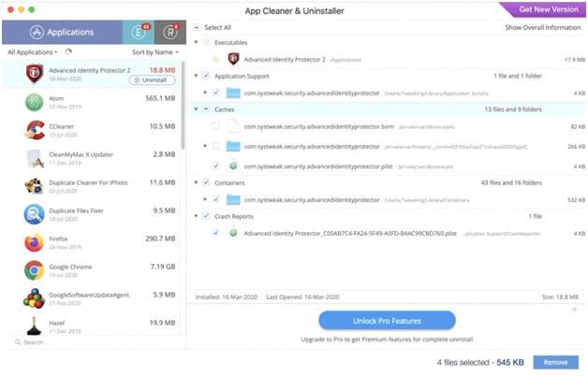Select the CleanMyMac X Updater icon
The height and width of the screenshot is (377, 588).
click(x=35, y=158)
